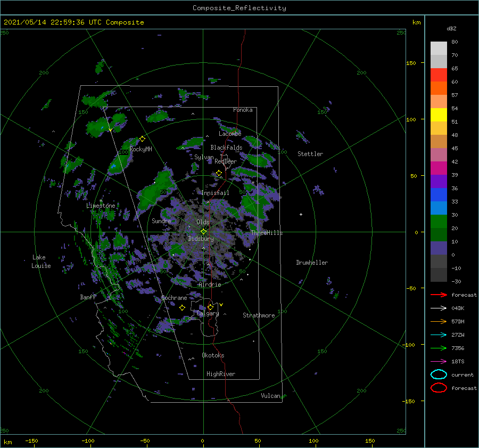Click the cyan current ellipse legend icon
The image size is (479, 448).
click(439, 374)
